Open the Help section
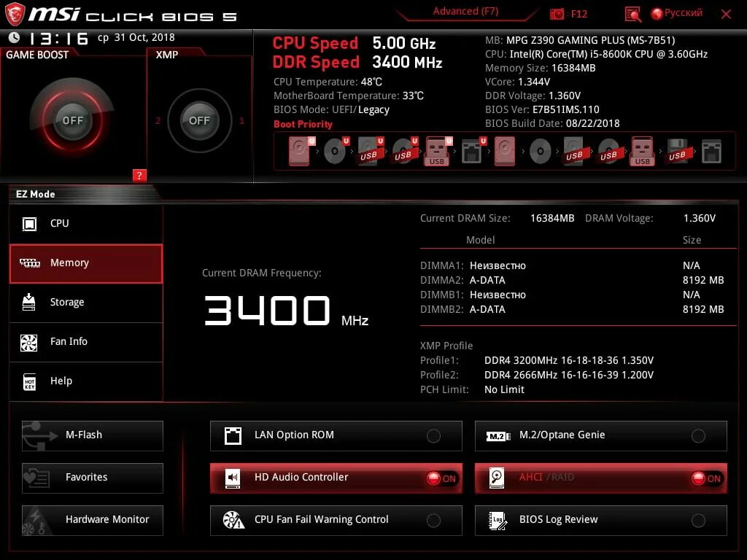The image size is (747, 560). (86, 382)
